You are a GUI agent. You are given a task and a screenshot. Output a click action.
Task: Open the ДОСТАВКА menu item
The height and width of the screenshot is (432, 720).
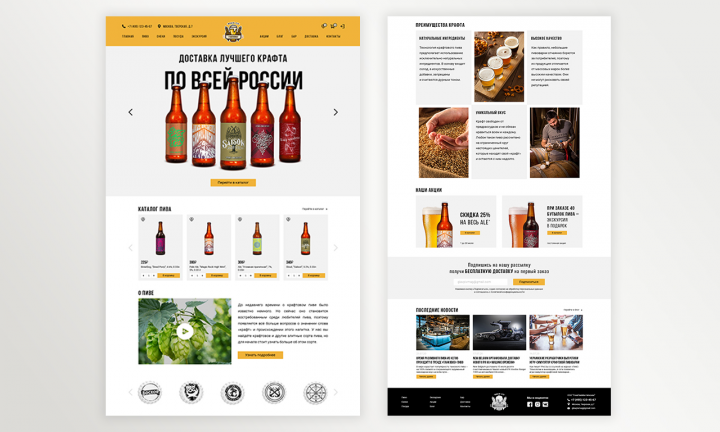point(311,36)
